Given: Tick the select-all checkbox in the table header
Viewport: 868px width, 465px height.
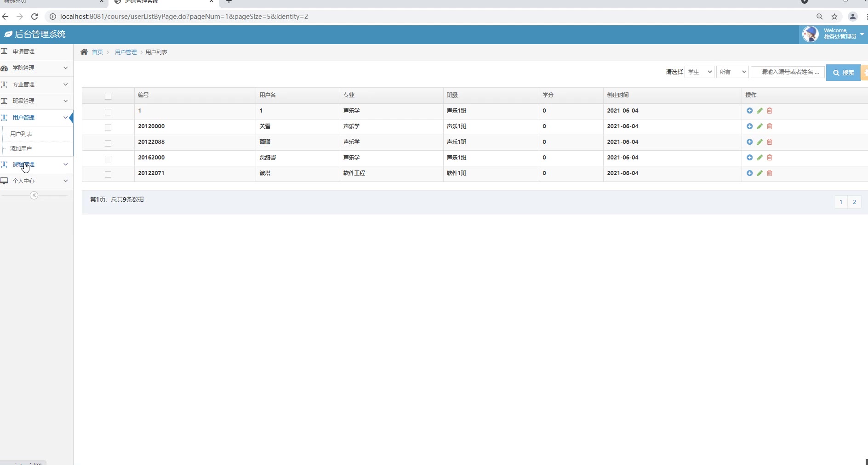Looking at the screenshot, I should 108,96.
